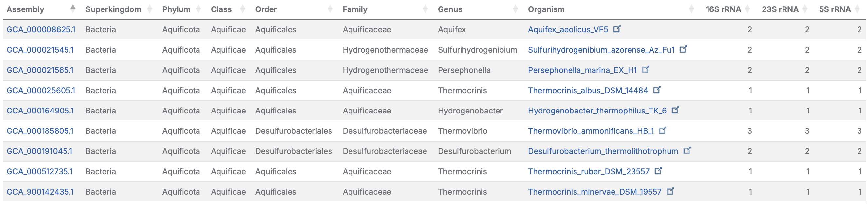Open assembly GCA_900142435.1 link

(x=40, y=192)
